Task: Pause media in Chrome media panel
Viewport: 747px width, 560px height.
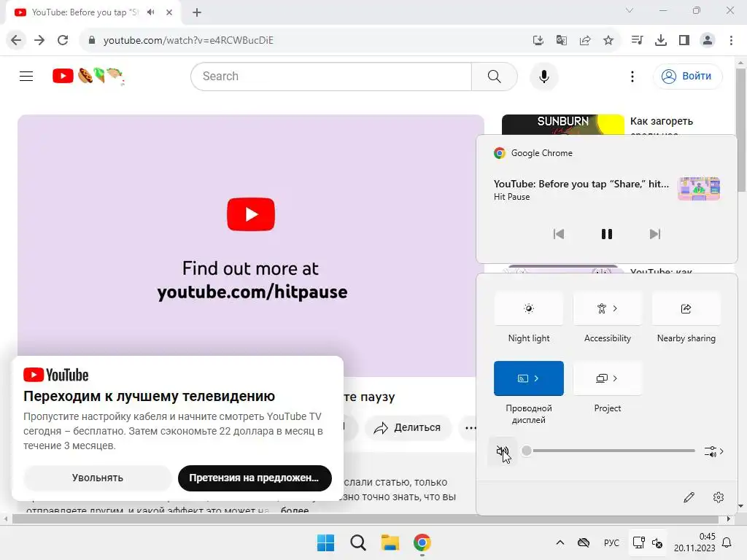Action: 606,234
